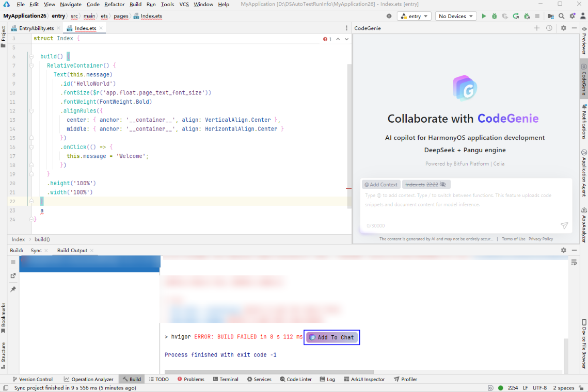Screen dimensions: 588x392
Task: Click attach debugger to process icon
Action: [x=527, y=16]
